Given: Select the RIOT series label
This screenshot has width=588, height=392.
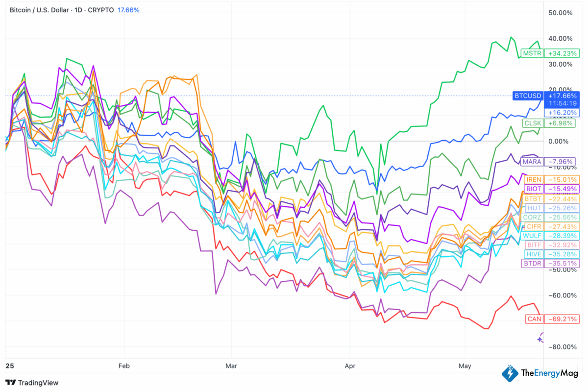Looking at the screenshot, I should click(533, 189).
